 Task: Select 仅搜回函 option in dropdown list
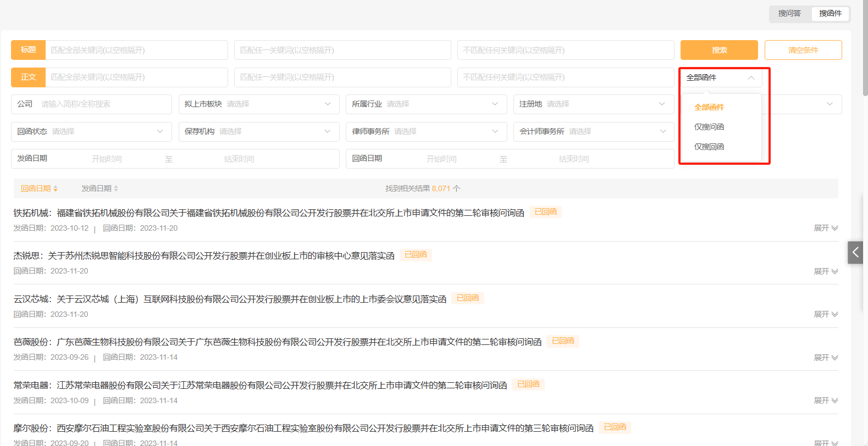[x=709, y=147]
